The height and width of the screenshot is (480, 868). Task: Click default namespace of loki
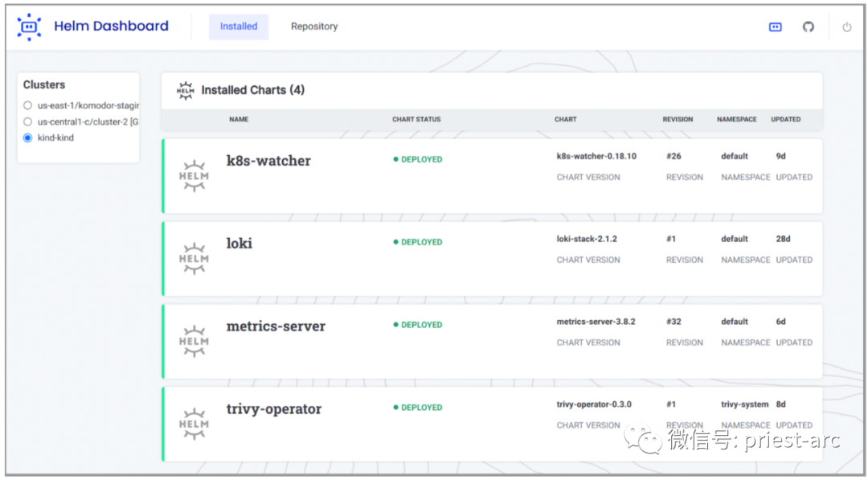point(735,239)
